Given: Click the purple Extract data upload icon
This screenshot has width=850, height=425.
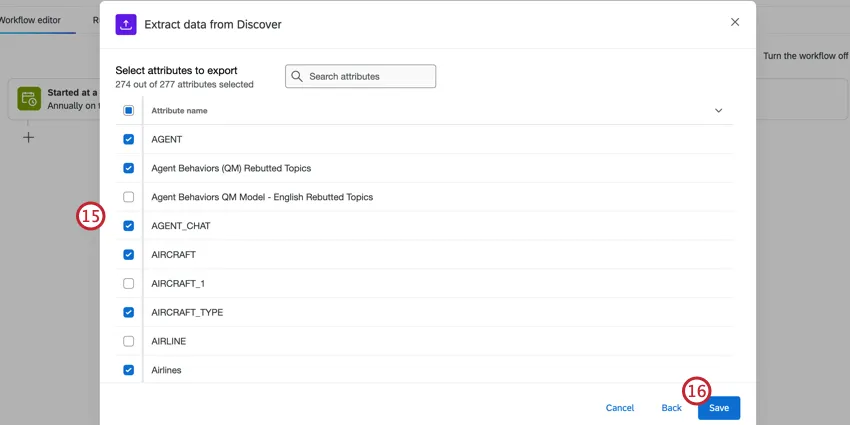Looking at the screenshot, I should coord(127,23).
